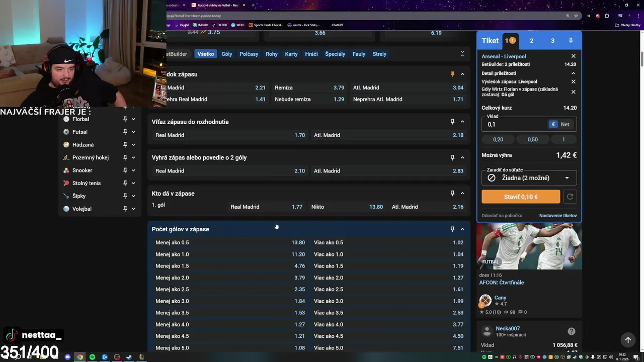Switch to the Rohy filter tab
The height and width of the screenshot is (362, 644).
pyautogui.click(x=272, y=54)
